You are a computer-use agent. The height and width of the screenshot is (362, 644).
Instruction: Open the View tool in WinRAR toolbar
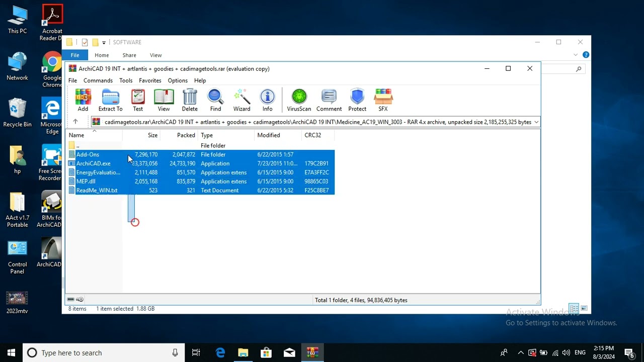pyautogui.click(x=164, y=100)
